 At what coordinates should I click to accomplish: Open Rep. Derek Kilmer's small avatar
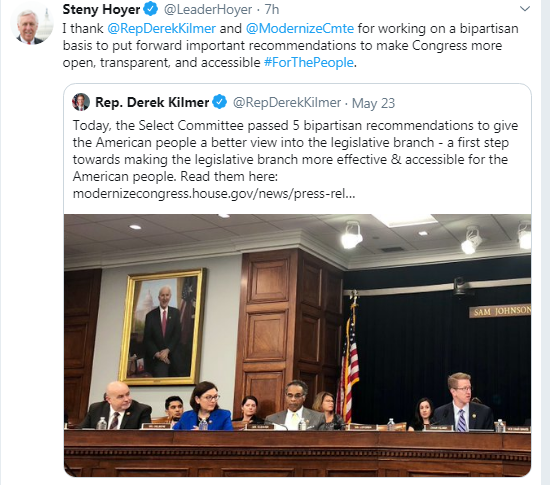click(81, 102)
